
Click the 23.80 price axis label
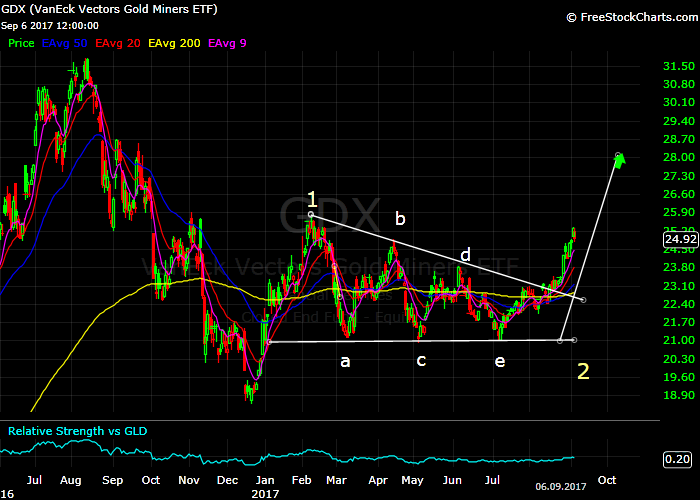click(679, 267)
